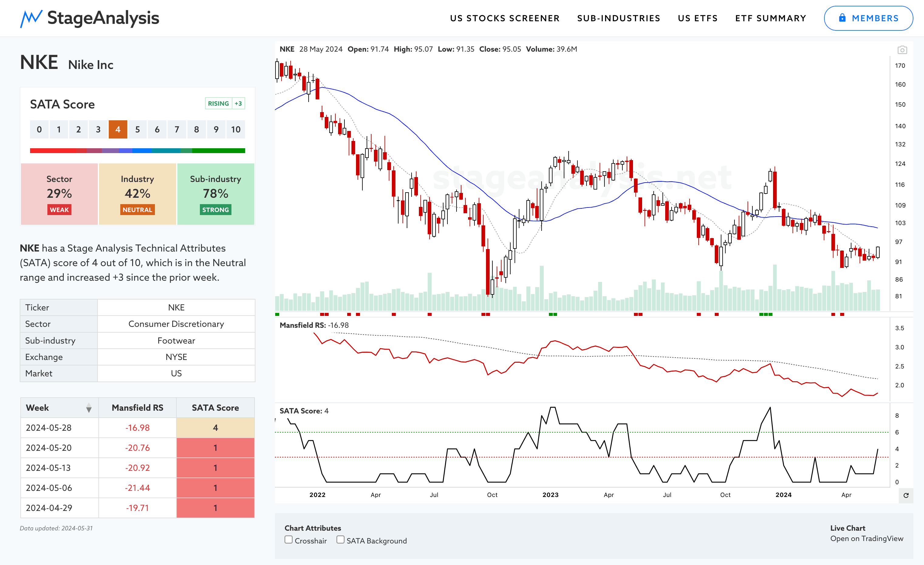
Task: Click the Members button
Action: (x=868, y=18)
